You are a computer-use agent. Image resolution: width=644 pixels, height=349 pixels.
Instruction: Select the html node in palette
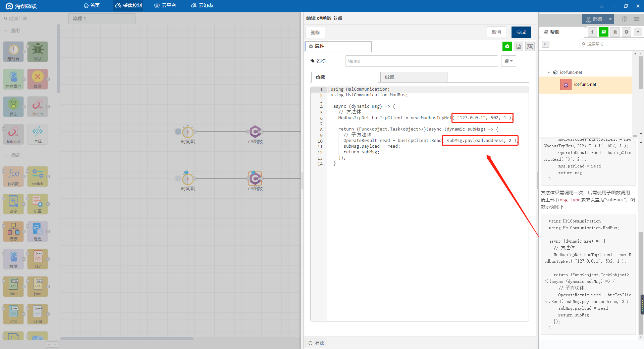[x=13, y=287]
